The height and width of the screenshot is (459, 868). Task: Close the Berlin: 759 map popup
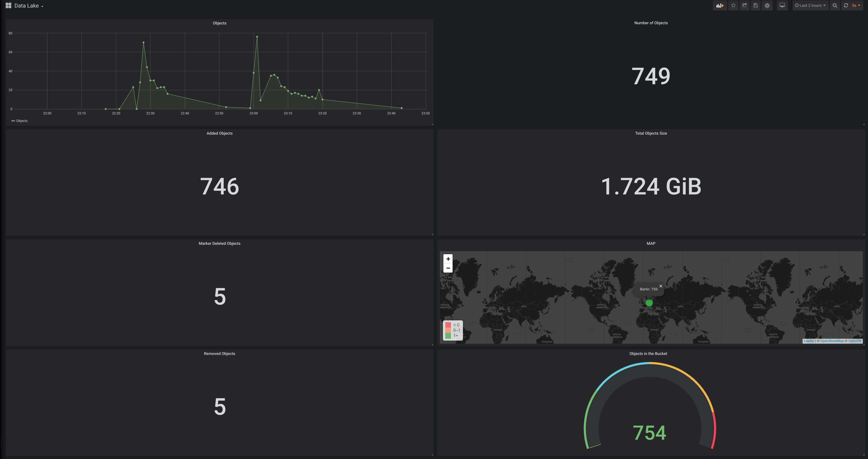(661, 286)
